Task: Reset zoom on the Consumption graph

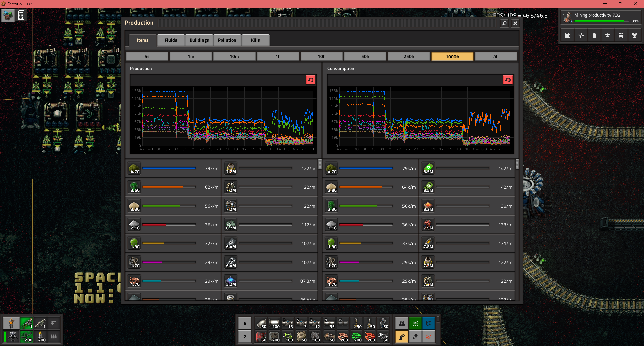Action: coord(508,80)
